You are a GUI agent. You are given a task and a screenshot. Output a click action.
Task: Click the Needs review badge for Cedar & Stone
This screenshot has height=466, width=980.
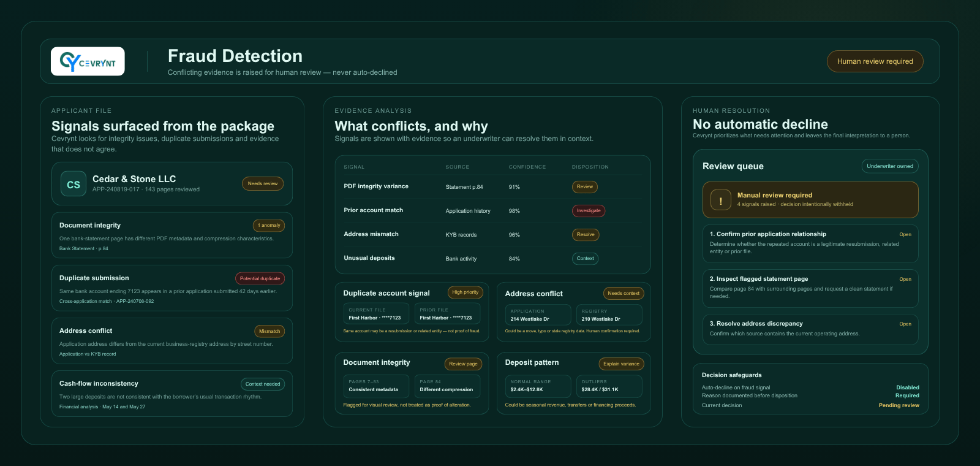263,183
